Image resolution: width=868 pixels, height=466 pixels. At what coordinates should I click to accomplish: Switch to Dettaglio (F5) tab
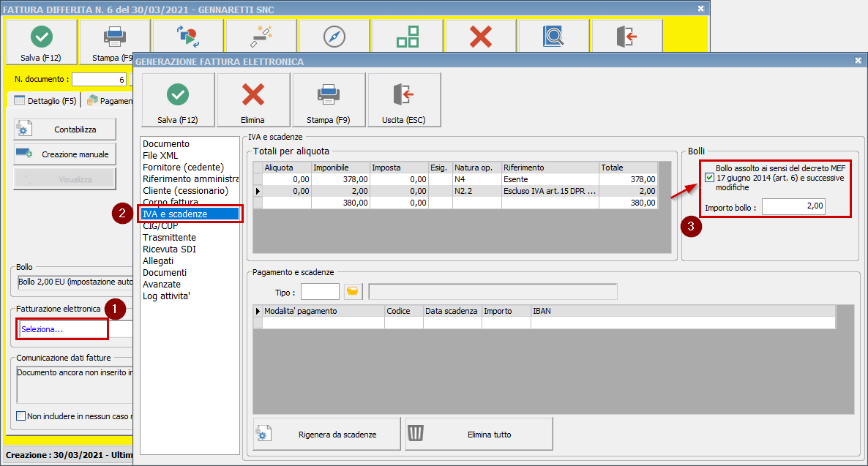45,101
